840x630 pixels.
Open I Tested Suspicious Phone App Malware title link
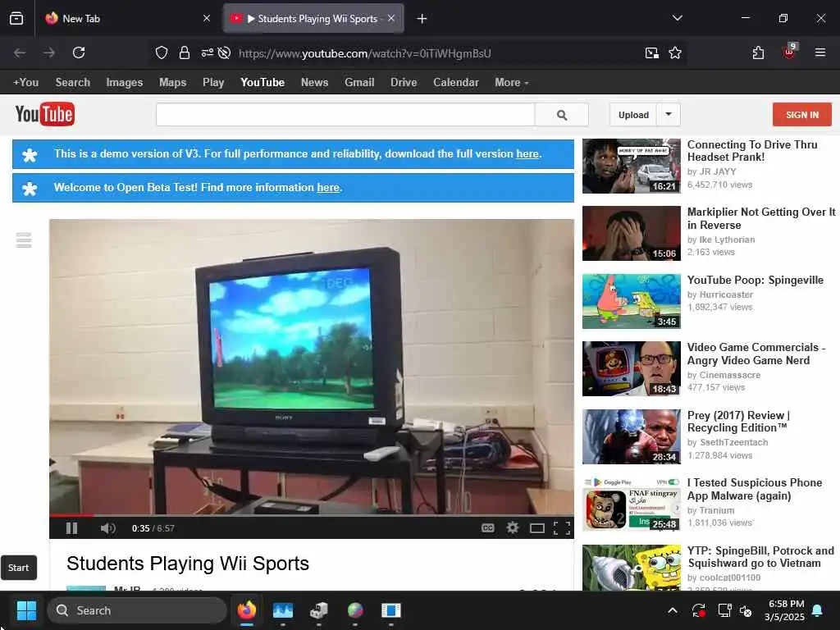point(755,489)
